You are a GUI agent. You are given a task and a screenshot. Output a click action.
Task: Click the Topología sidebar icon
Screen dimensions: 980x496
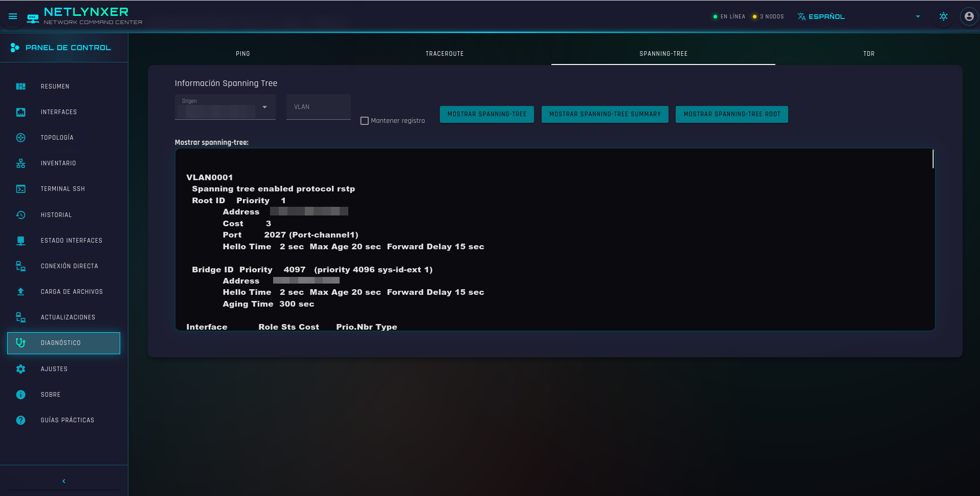click(20, 138)
